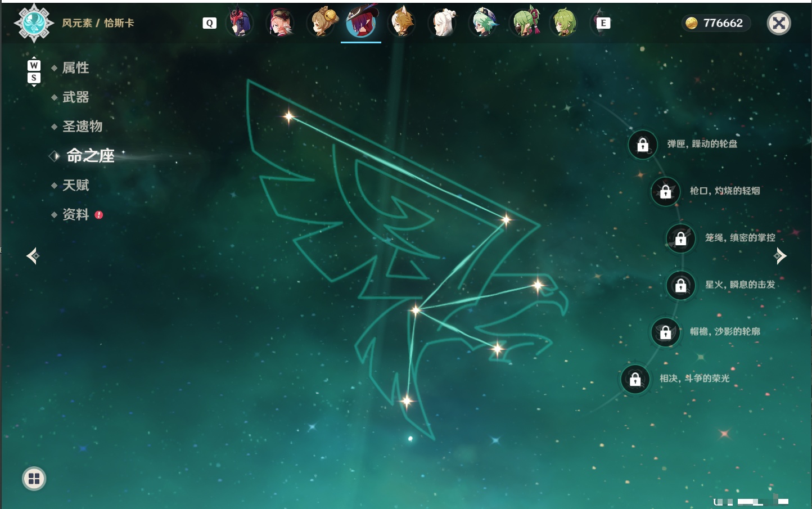812x509 pixels.
Task: Open the 武器 weapon tab
Action: click(75, 97)
